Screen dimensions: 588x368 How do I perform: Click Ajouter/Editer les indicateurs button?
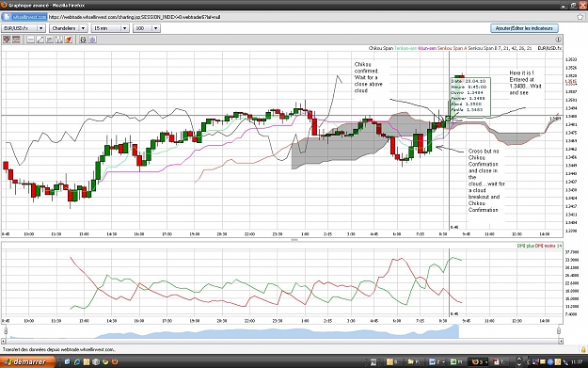[x=524, y=28]
